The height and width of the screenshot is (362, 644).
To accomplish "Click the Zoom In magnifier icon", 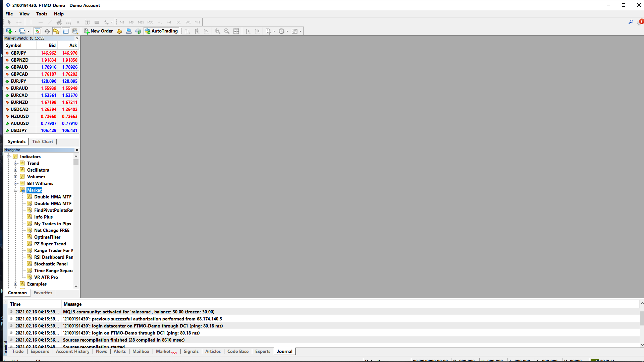I will [217, 31].
